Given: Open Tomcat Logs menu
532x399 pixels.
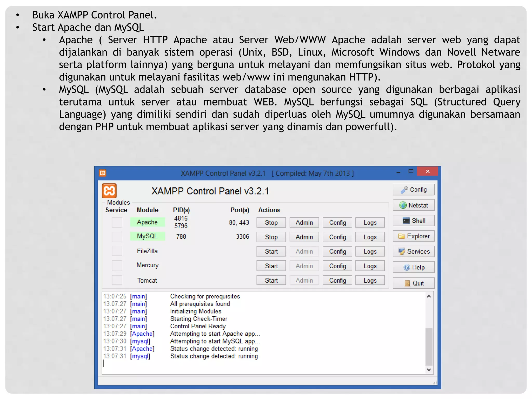Looking at the screenshot, I should pos(370,280).
